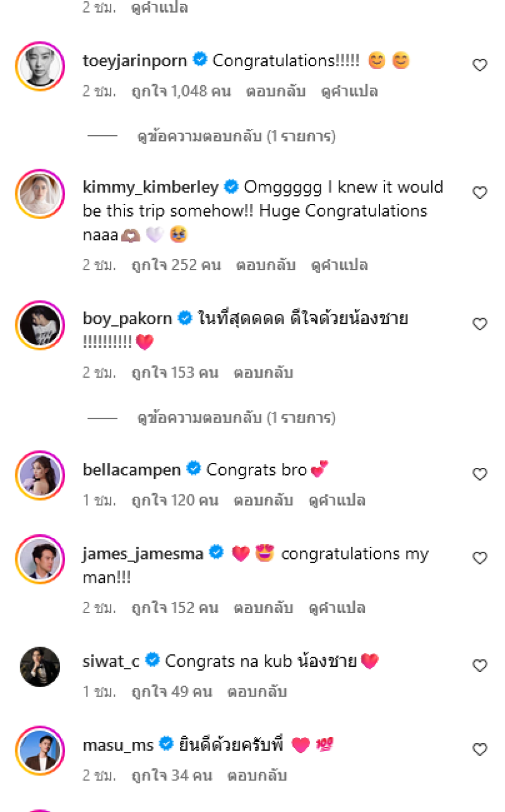Tap heart next to masu_ms comment
The width and height of the screenshot is (505, 812).
(480, 749)
